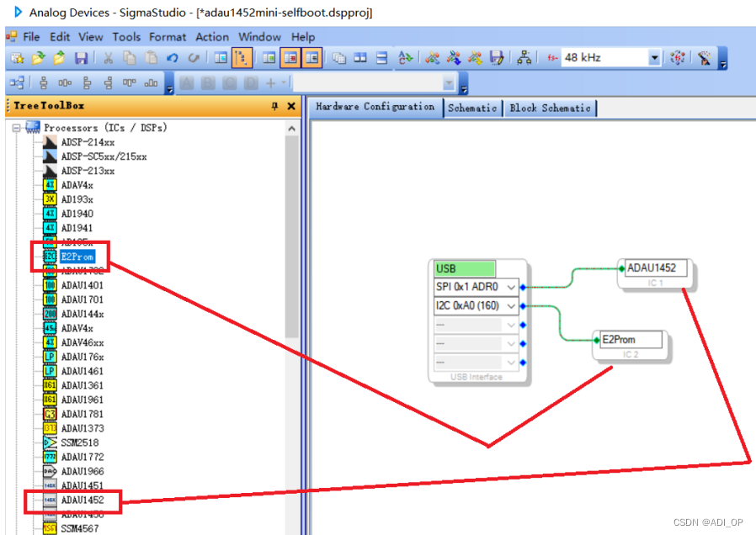Click the align bottoms bar icon
The height and width of the screenshot is (535, 756).
coord(151,83)
